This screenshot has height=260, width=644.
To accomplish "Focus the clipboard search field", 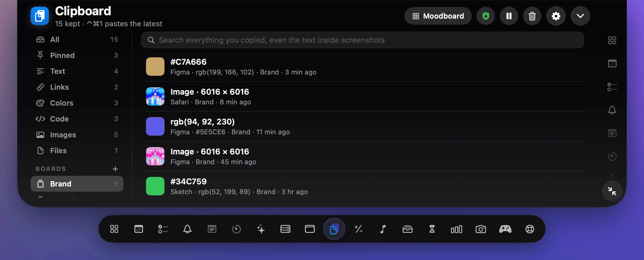I will [x=362, y=40].
